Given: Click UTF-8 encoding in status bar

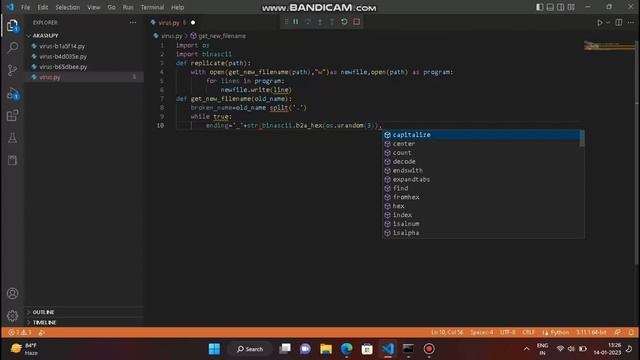Looking at the screenshot, I should (508, 332).
